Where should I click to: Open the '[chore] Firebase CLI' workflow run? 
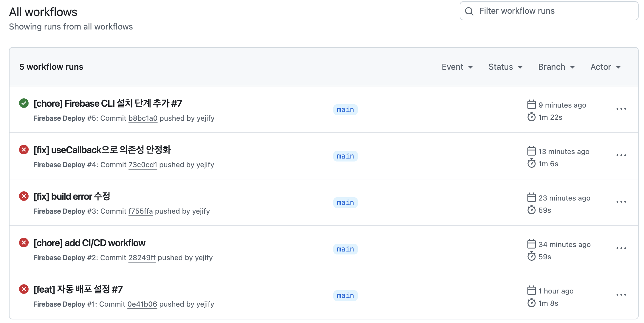point(108,103)
